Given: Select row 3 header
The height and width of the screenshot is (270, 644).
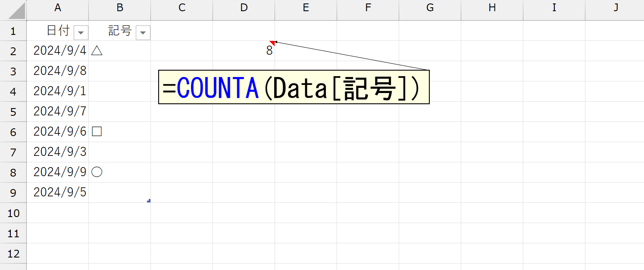Looking at the screenshot, I should 13,71.
